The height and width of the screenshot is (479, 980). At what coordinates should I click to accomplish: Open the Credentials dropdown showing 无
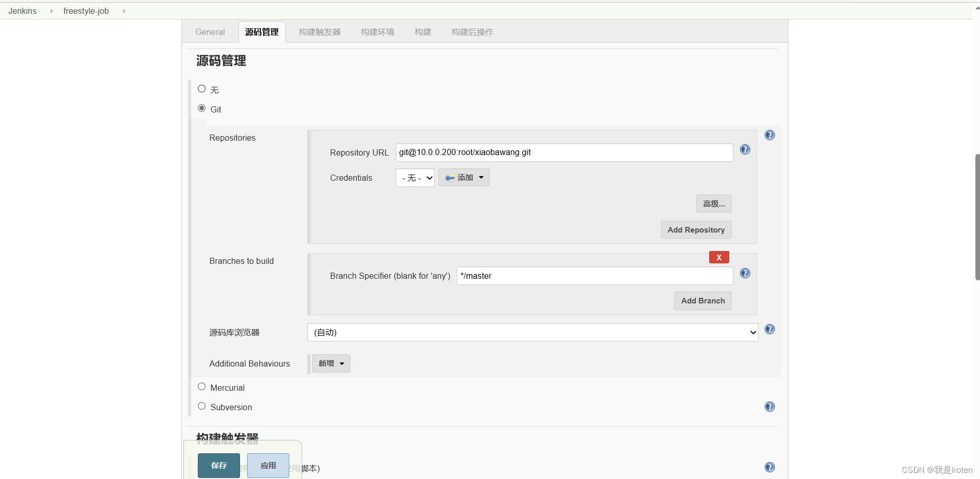(x=415, y=178)
